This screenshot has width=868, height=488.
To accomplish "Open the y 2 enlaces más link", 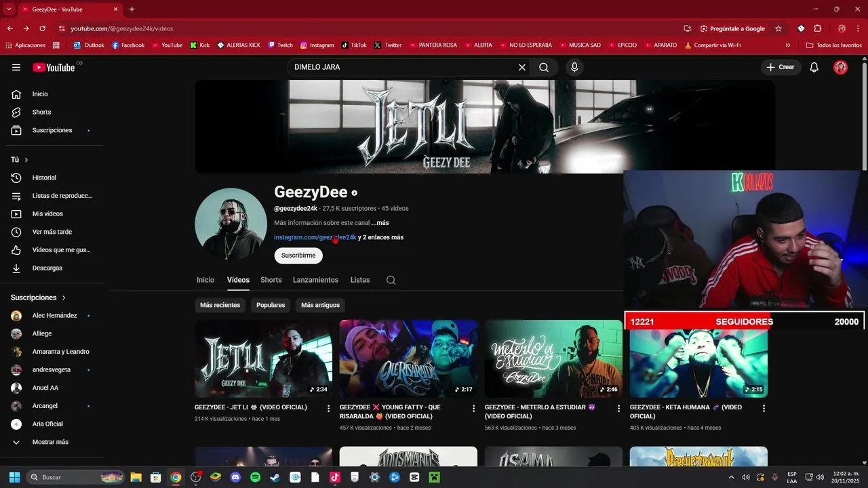I will click(380, 237).
